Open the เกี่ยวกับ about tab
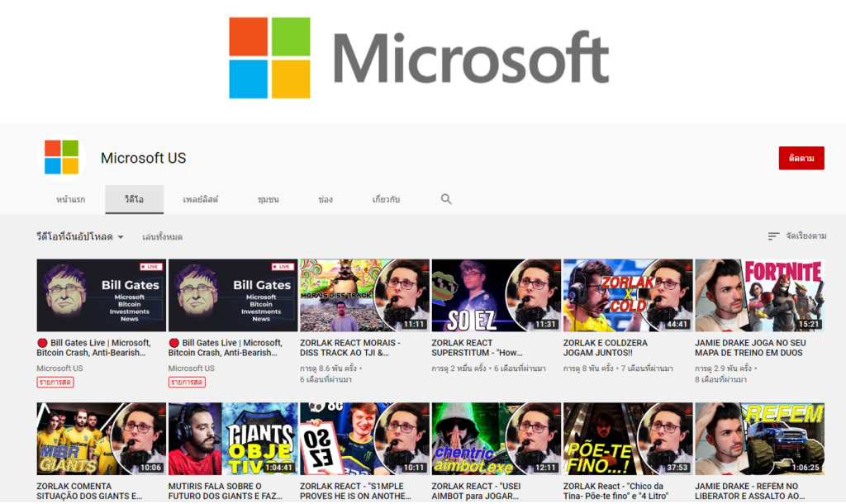 [386, 199]
